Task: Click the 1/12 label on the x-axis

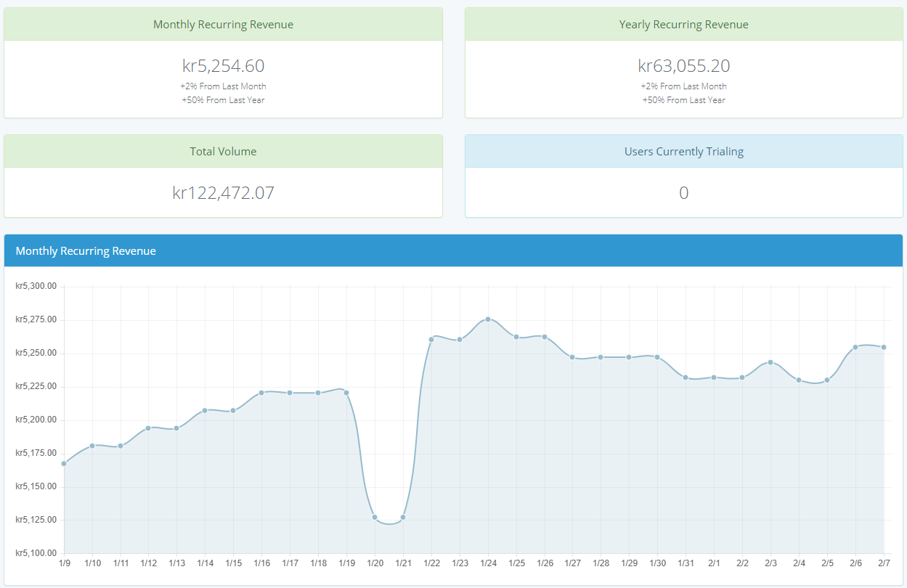Action: pos(149,564)
